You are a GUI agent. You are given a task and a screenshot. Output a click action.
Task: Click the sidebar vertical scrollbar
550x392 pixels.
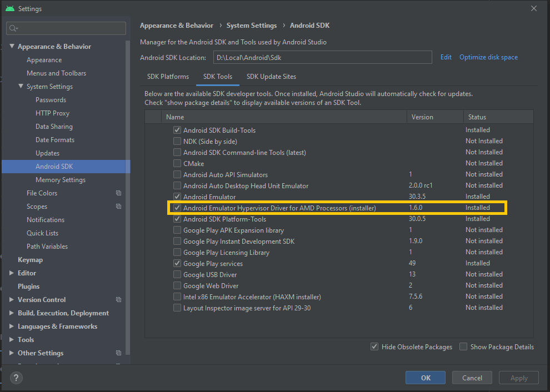tap(128, 197)
